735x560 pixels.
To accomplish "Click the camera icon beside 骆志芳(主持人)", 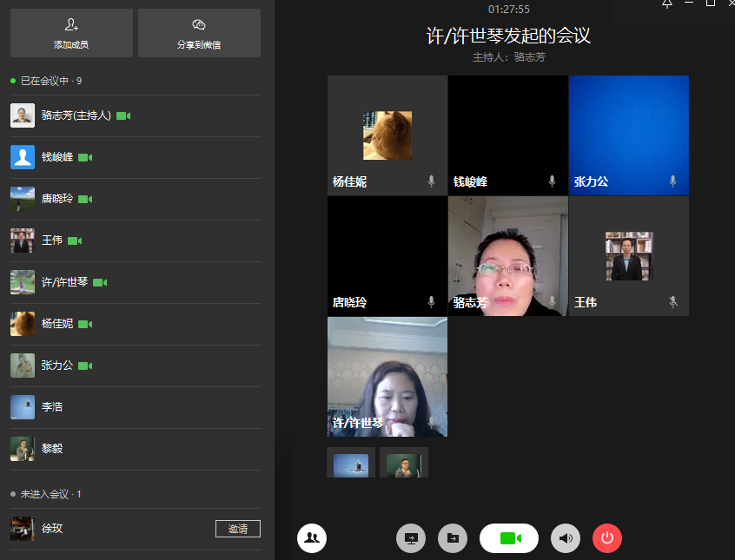I will pyautogui.click(x=123, y=115).
